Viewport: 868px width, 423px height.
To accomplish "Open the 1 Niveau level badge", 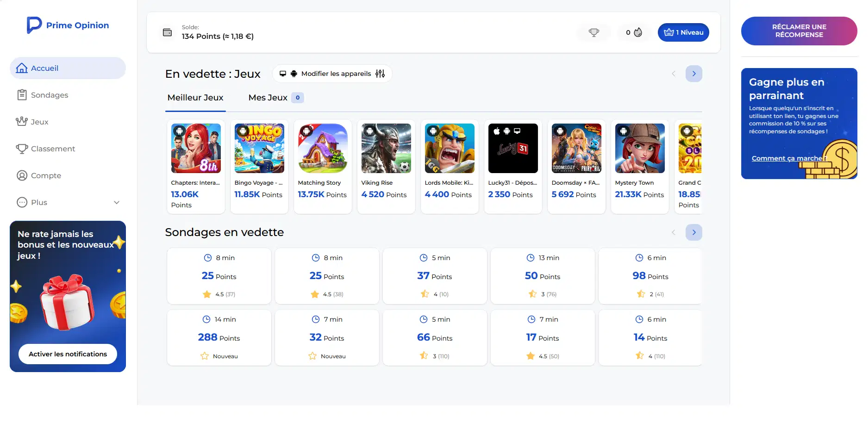I will pyautogui.click(x=683, y=32).
